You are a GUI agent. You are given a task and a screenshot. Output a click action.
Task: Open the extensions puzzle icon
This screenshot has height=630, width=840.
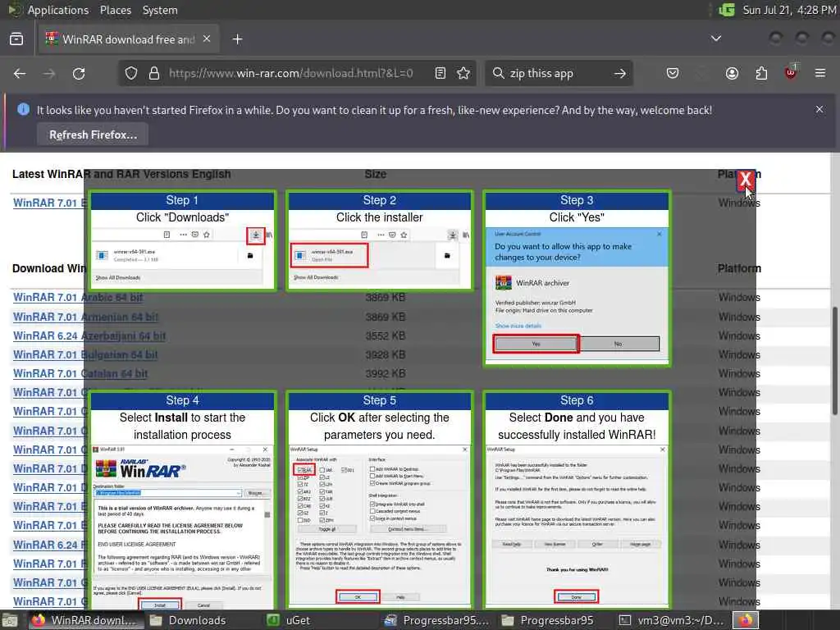click(761, 73)
